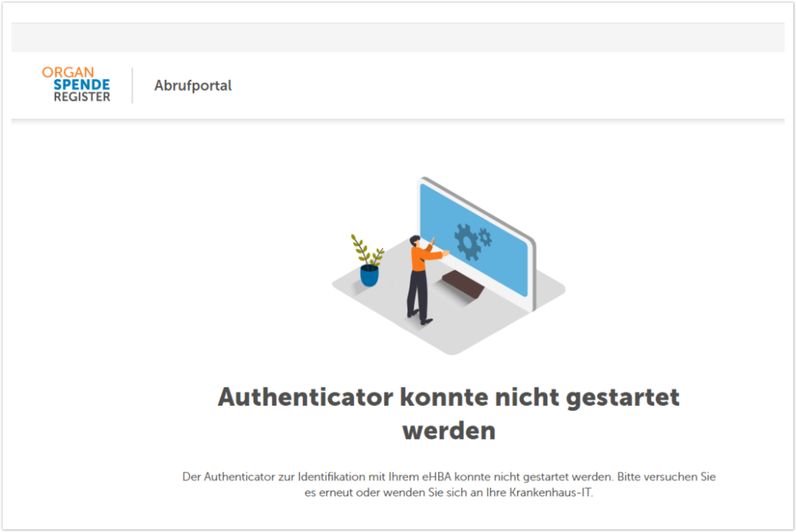The width and height of the screenshot is (796, 532).
Task: Click the brown keyboard below the monitor
Action: (463, 284)
